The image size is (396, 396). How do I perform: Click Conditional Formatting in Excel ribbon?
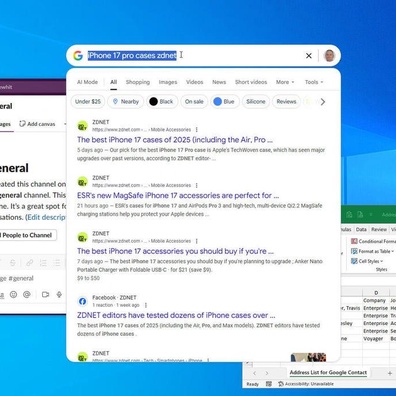pyautogui.click(x=373, y=241)
